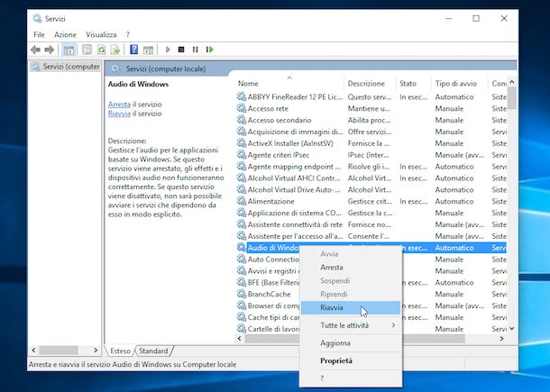Select the Accesso secondario service row
The image size is (550, 392).
pos(371,120)
